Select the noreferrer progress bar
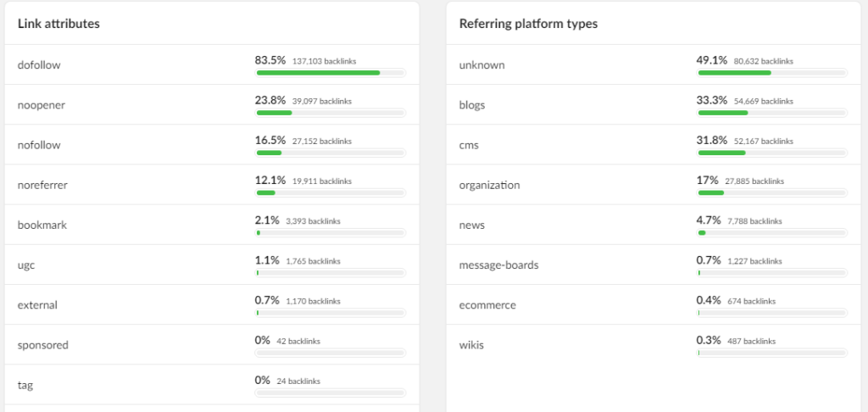 point(331,192)
